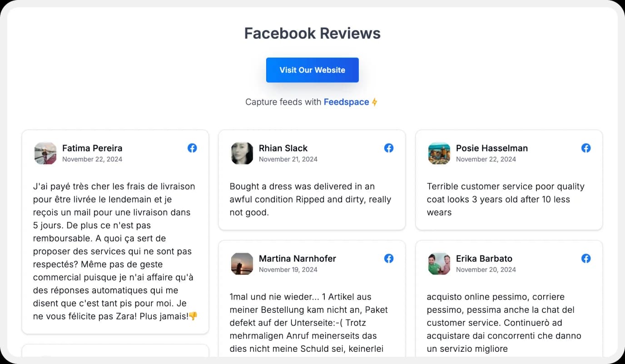Click the Facebook icon on Posie Hasselman's review
This screenshot has height=364, width=625.
(586, 148)
